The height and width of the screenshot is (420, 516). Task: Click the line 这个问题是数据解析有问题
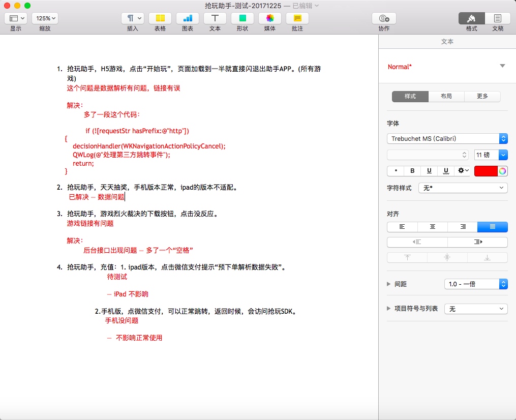pos(124,88)
